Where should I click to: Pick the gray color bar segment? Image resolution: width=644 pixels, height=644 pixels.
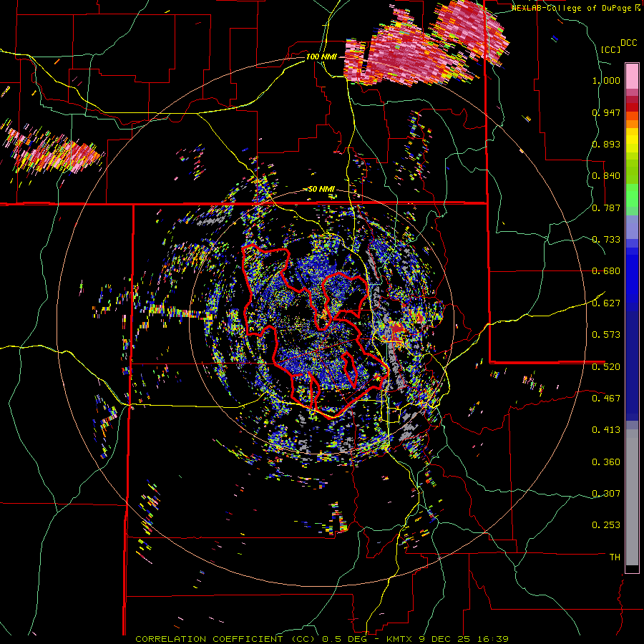[632, 497]
